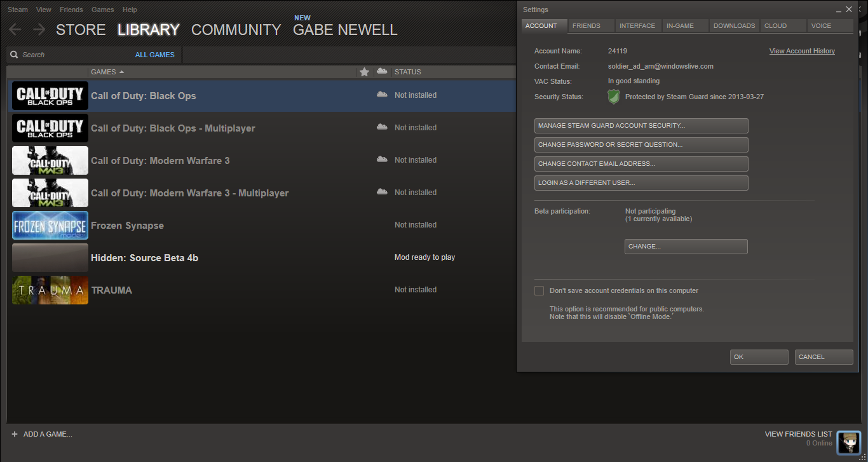
Task: Open VIEW FRIENDS LIST
Action: point(798,434)
